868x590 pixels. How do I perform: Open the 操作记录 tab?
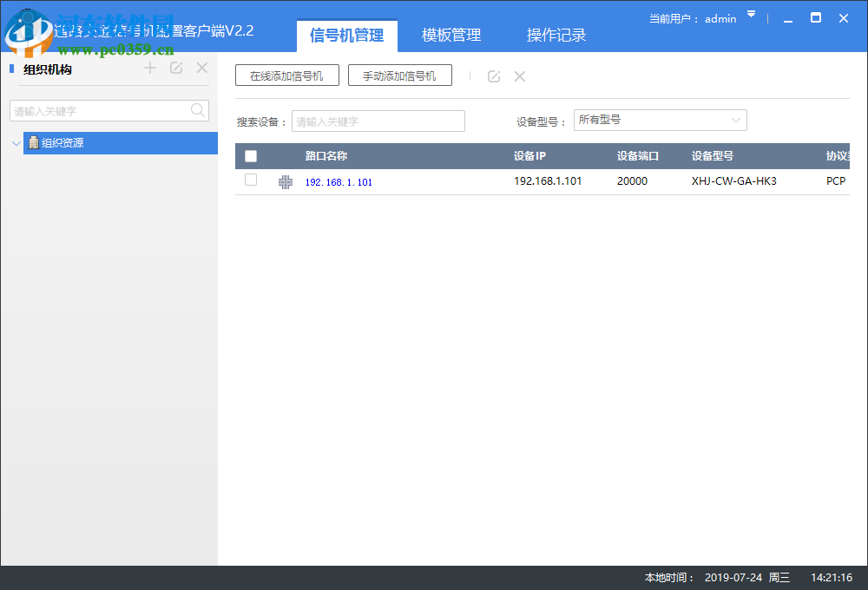pos(556,35)
